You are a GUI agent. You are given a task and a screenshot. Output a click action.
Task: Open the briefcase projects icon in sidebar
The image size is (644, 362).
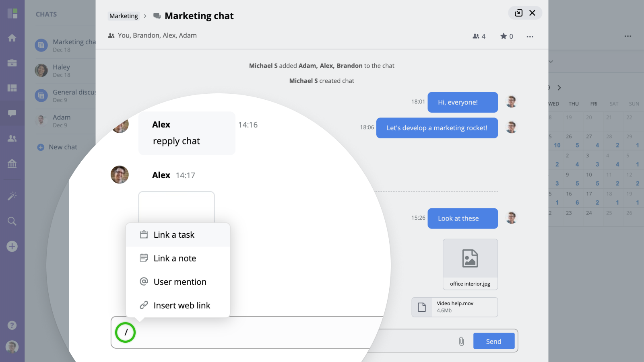click(12, 63)
